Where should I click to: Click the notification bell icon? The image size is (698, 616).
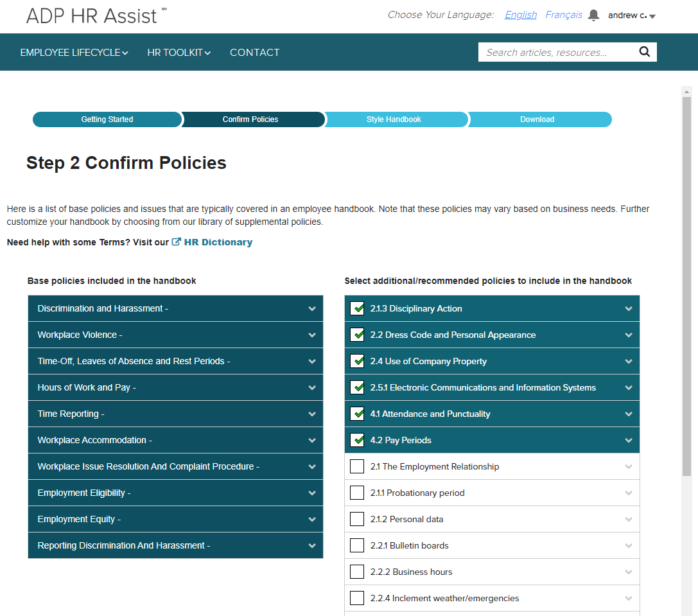point(592,14)
